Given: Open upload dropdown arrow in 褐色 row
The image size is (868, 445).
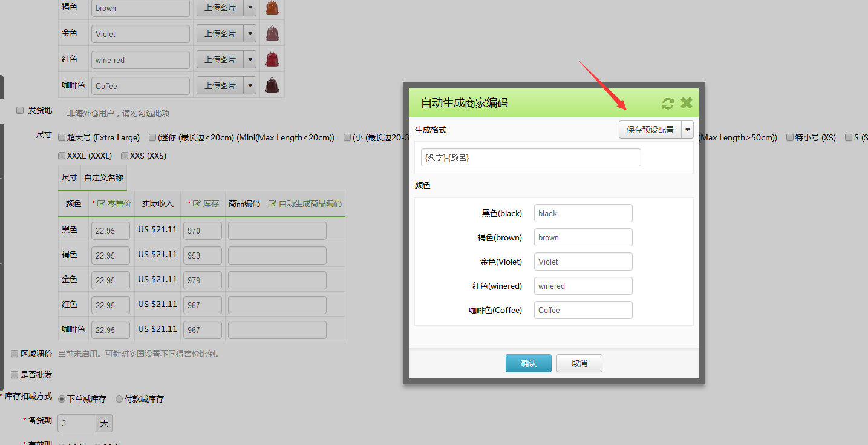Looking at the screenshot, I should [x=250, y=8].
